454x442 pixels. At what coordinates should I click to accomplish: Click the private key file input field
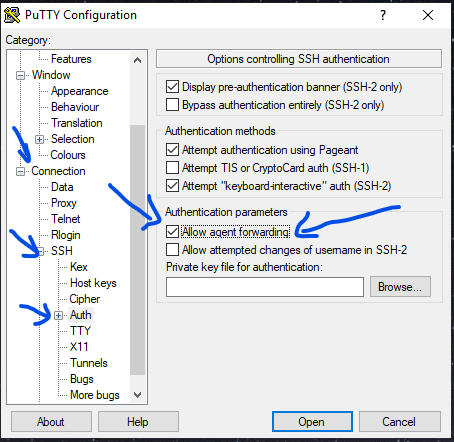click(x=265, y=287)
